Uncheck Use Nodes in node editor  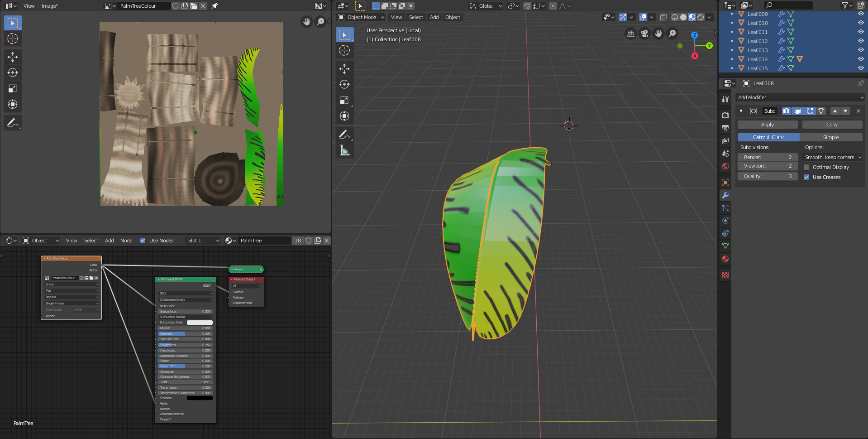point(143,241)
